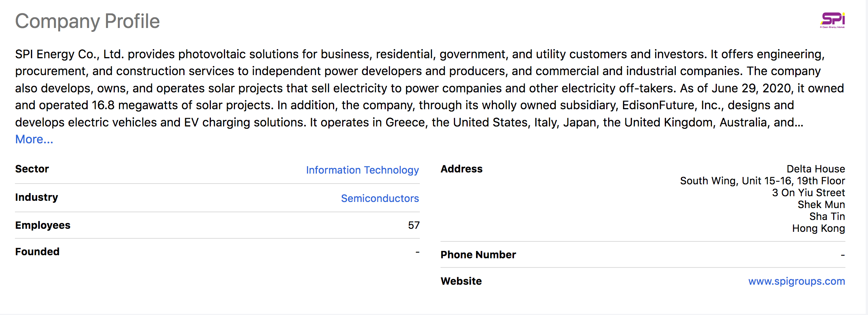
Task: Click the Industry row label
Action: pyautogui.click(x=37, y=197)
